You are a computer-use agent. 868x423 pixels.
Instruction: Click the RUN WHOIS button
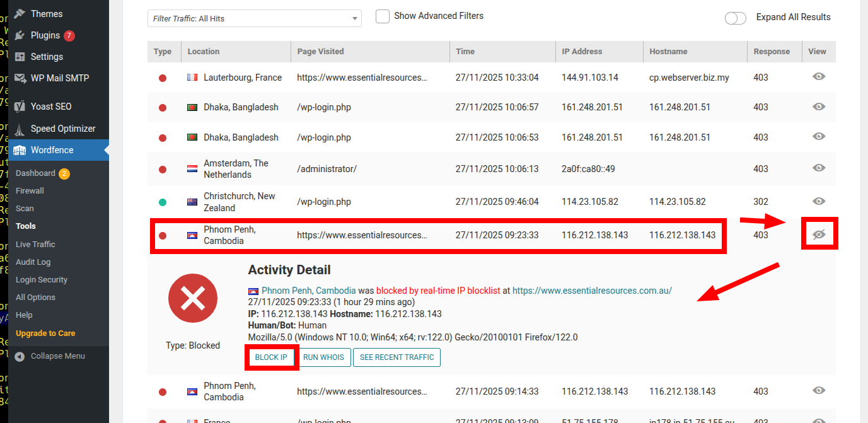coord(323,357)
